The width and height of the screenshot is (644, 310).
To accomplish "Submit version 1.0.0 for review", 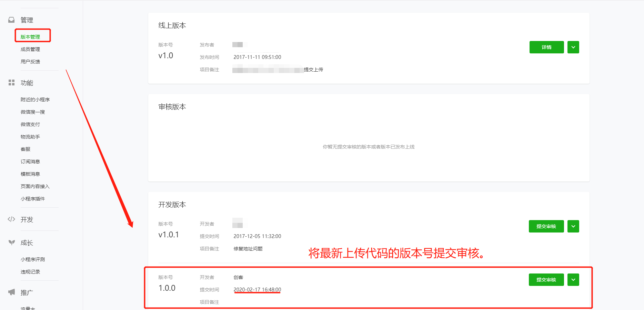I will coord(546,280).
